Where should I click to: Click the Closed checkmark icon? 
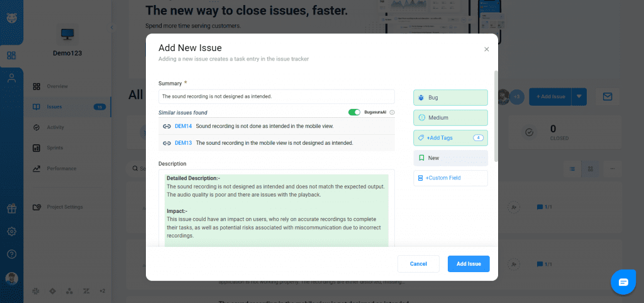click(x=530, y=132)
